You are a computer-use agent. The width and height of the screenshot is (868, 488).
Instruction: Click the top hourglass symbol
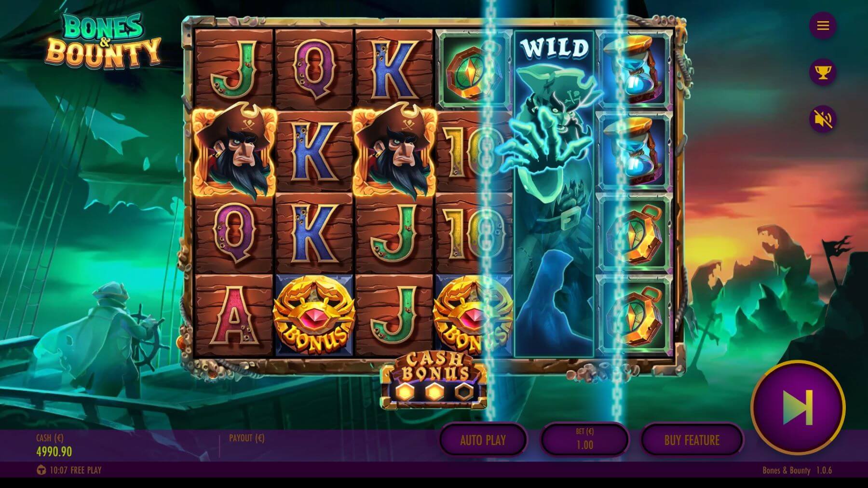tap(635, 70)
